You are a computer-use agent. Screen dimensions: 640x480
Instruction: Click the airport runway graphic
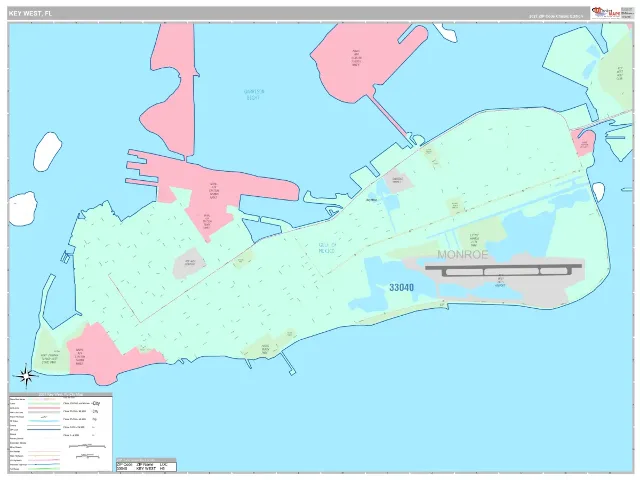click(504, 271)
